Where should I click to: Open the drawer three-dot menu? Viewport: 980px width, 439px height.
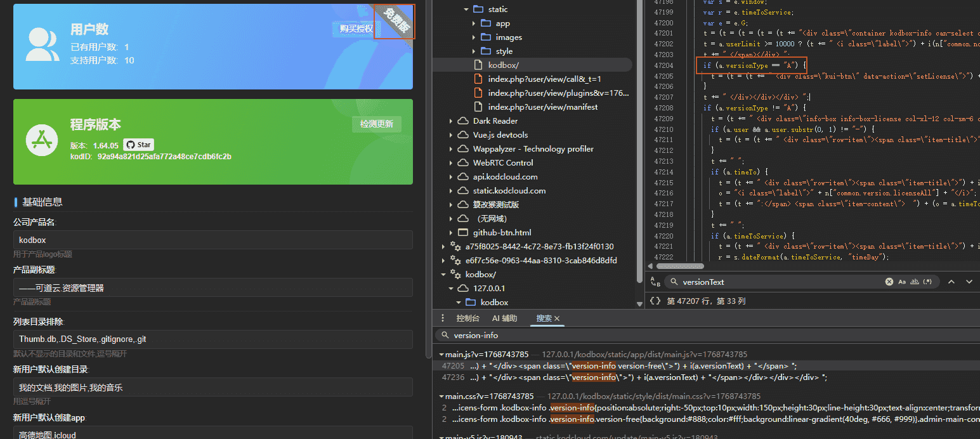coord(443,318)
